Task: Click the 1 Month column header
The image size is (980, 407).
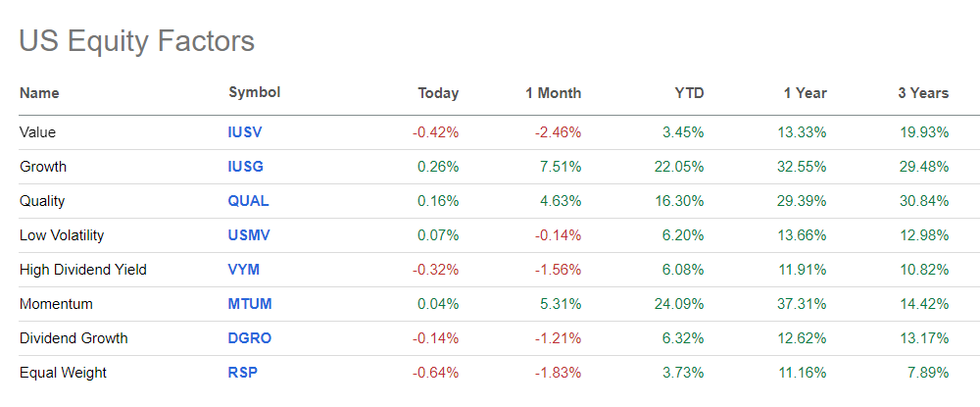Action: point(553,93)
